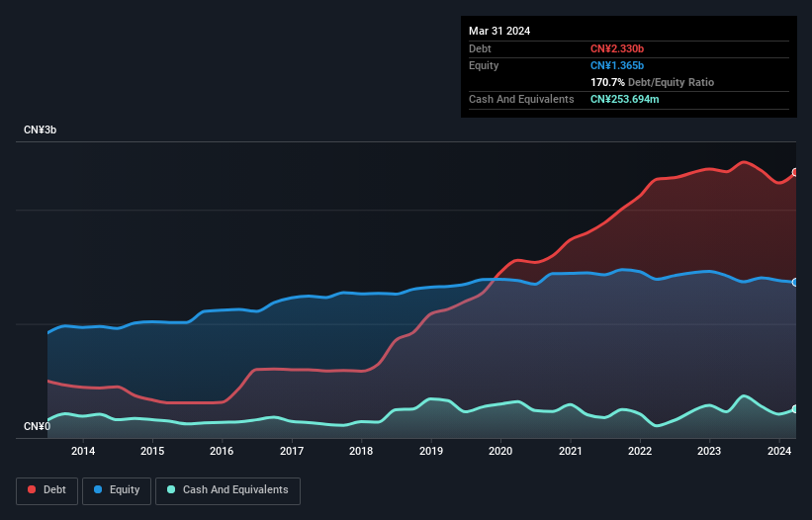Click the Equity label in tooltip
The height and width of the screenshot is (520, 812).
[x=484, y=65]
